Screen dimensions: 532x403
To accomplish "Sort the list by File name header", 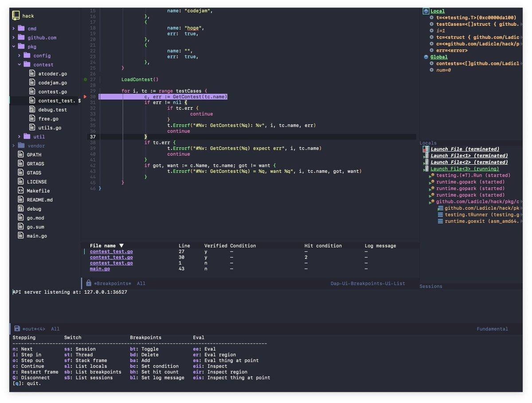I will pos(107,246).
